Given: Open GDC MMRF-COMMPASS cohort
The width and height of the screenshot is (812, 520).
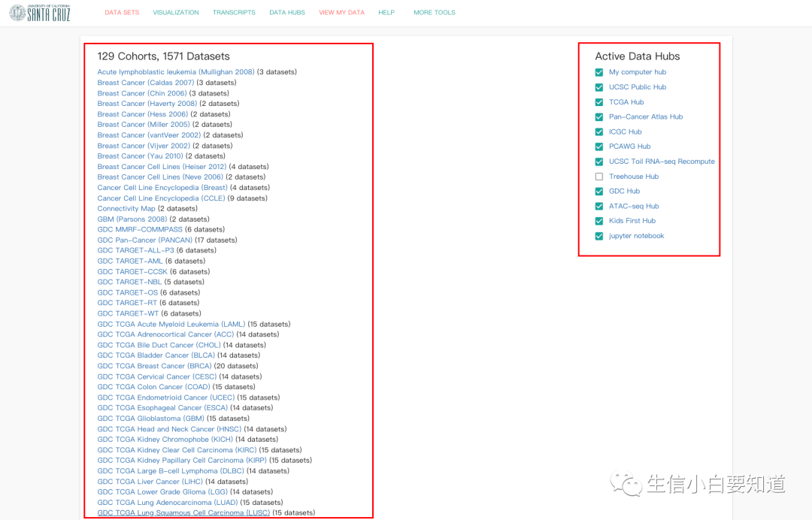Looking at the screenshot, I should (140, 229).
